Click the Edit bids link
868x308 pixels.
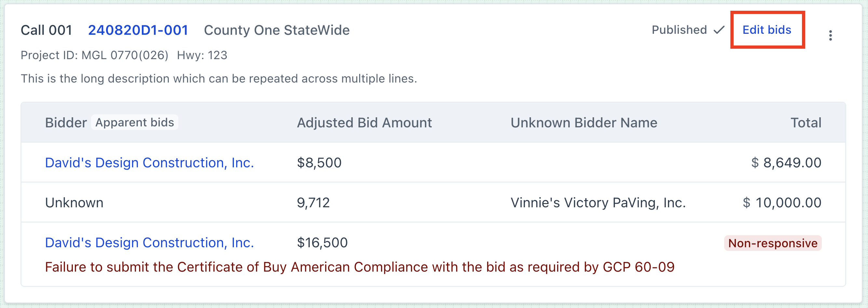(x=766, y=30)
